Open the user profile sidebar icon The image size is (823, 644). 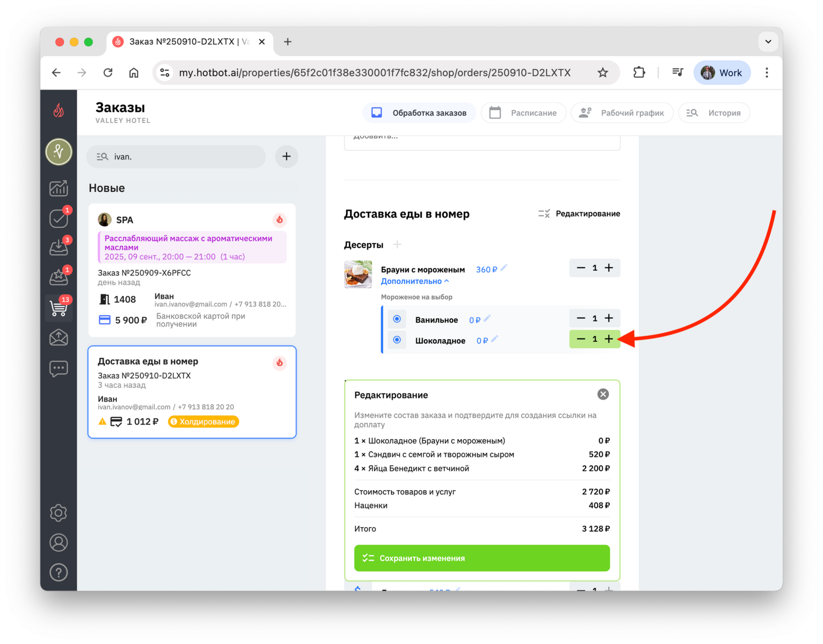click(x=59, y=543)
